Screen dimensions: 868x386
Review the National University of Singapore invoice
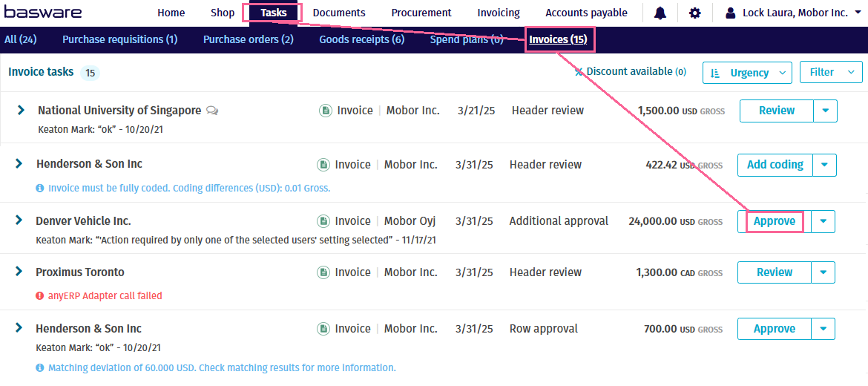[x=777, y=111]
